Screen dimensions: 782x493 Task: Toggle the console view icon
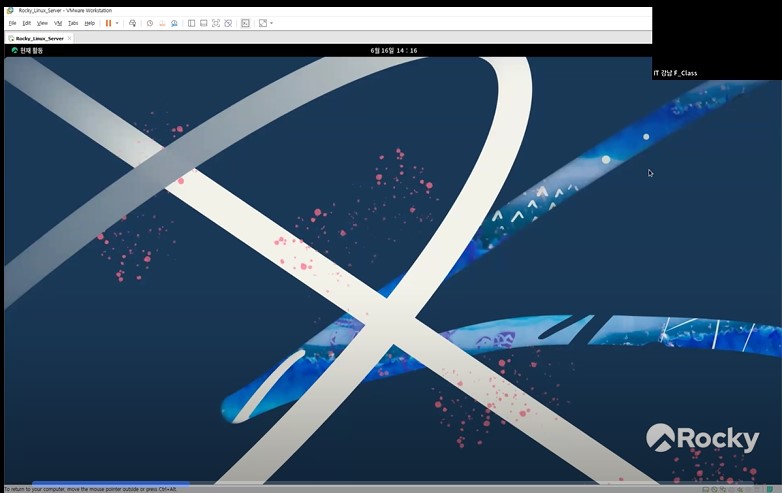point(245,23)
